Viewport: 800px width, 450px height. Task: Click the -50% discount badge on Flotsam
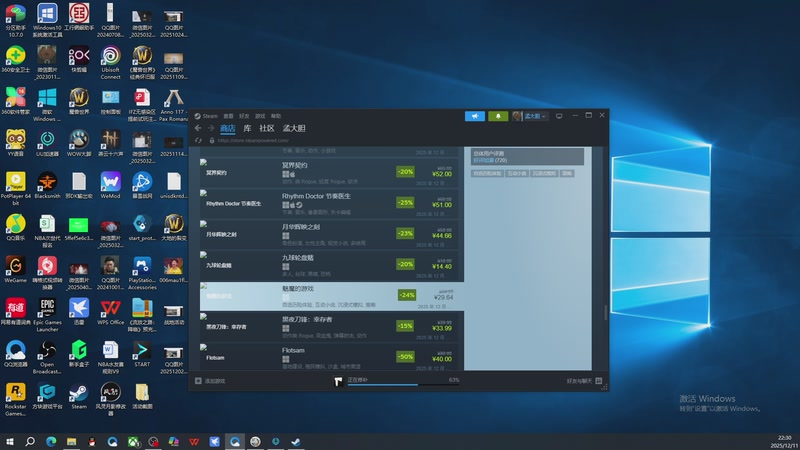pos(405,357)
